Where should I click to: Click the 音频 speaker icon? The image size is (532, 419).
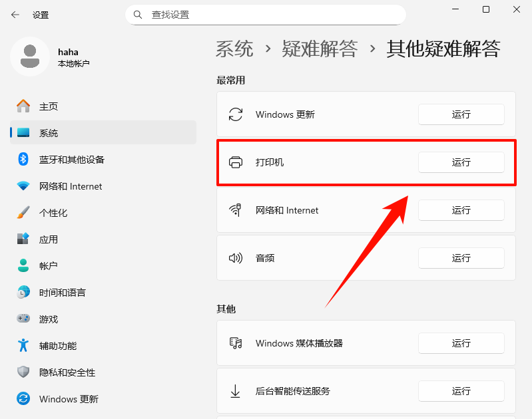pos(236,258)
